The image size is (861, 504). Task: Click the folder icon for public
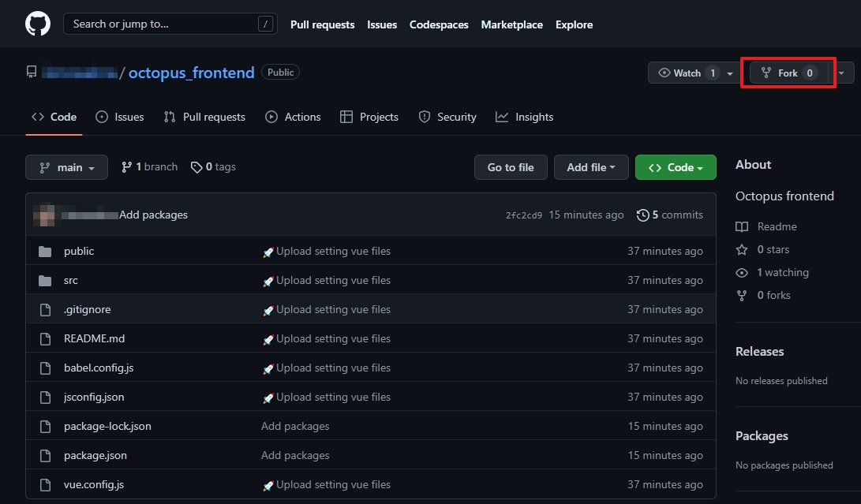(x=45, y=252)
